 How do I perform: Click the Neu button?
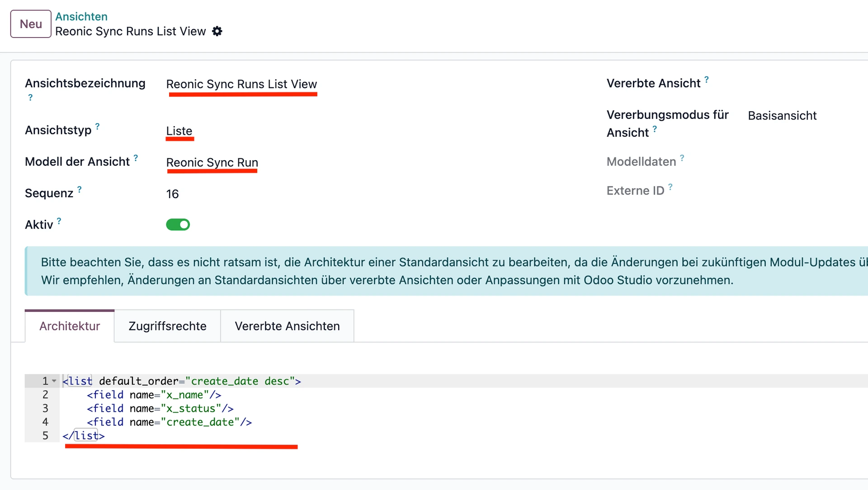pyautogui.click(x=31, y=24)
